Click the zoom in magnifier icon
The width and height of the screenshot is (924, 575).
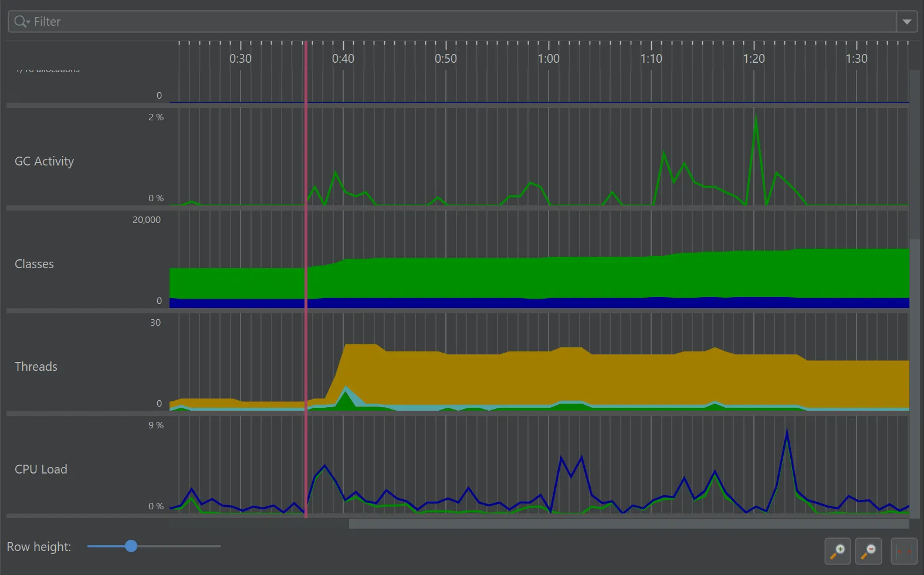pyautogui.click(x=837, y=552)
